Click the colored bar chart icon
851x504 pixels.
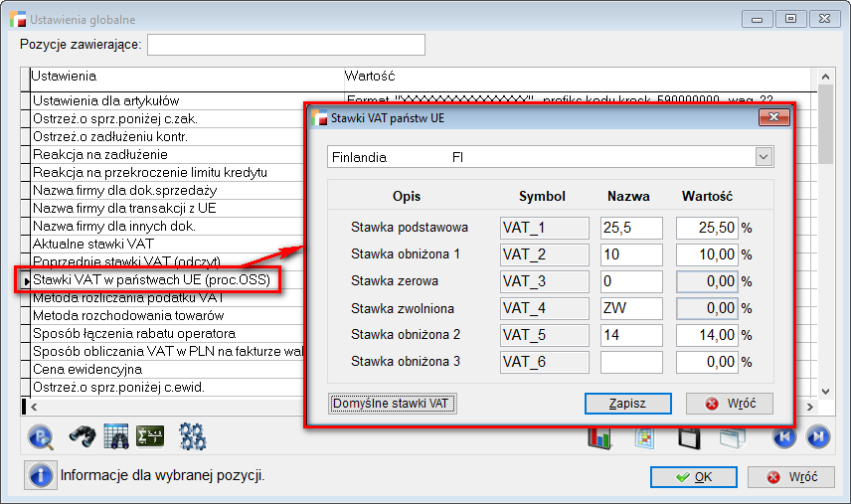(599, 437)
